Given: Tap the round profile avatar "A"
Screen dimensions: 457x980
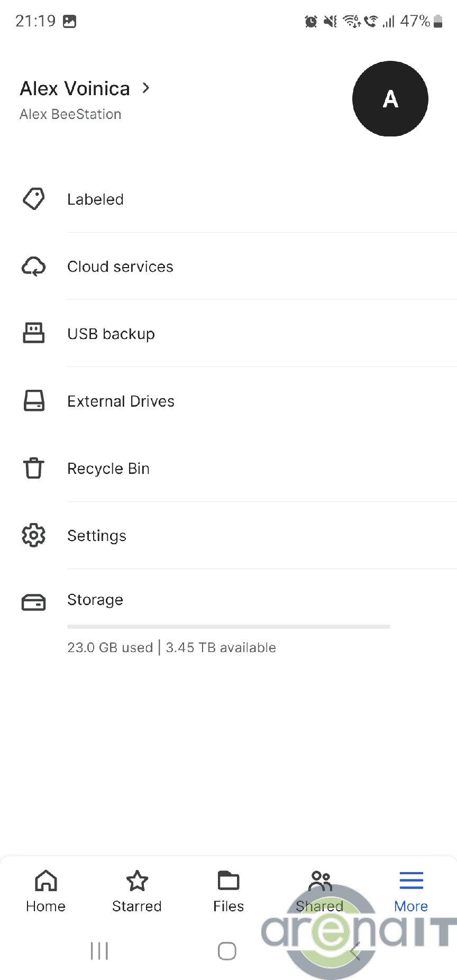Looking at the screenshot, I should click(390, 99).
